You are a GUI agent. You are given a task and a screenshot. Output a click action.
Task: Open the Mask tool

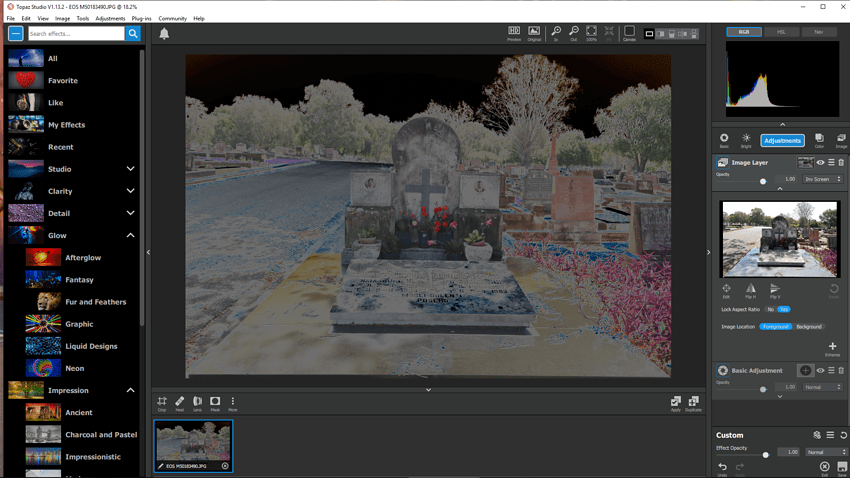pyautogui.click(x=215, y=402)
